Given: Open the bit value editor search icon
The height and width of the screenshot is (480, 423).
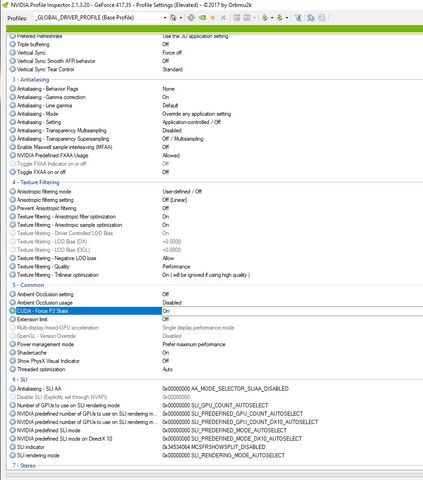Looking at the screenshot, I should click(311, 18).
